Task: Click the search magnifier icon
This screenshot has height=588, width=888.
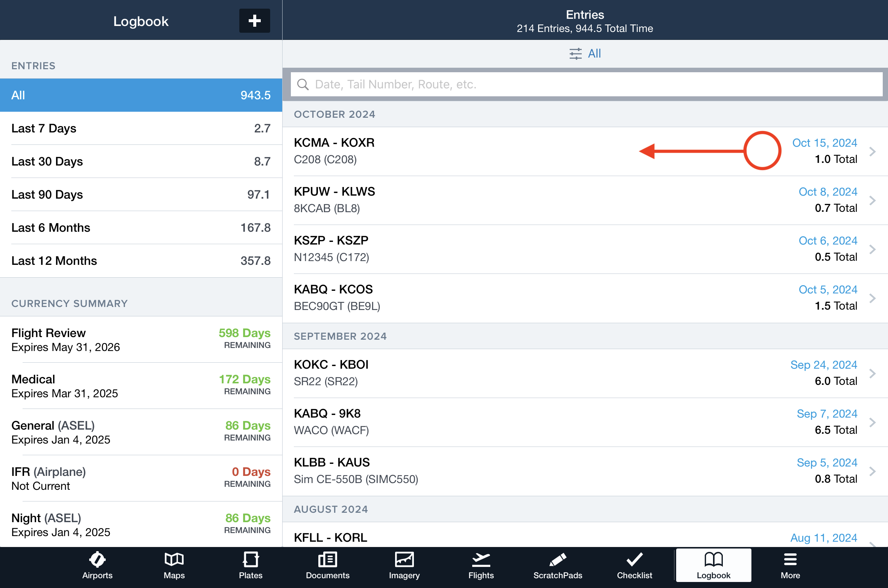Action: (303, 84)
